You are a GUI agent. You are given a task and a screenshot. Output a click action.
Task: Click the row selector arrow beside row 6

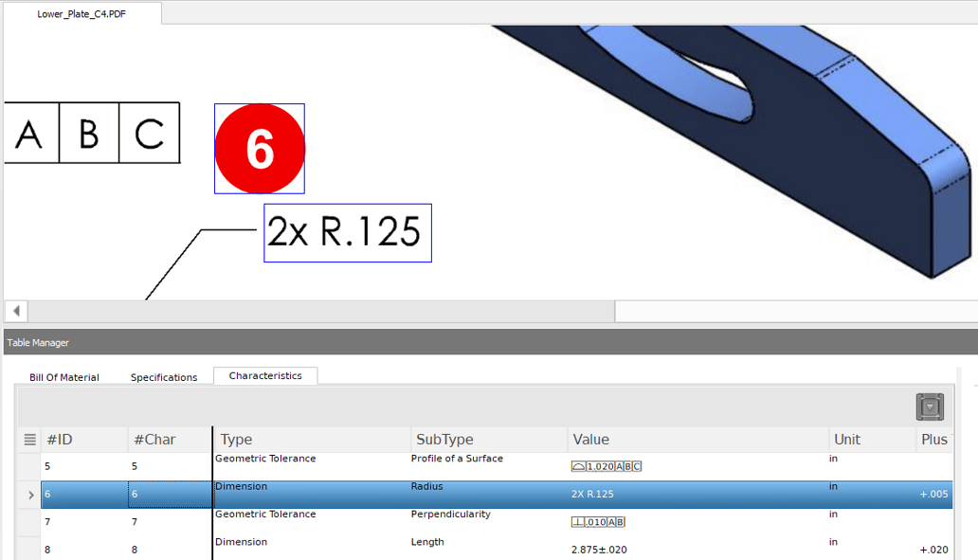pos(29,495)
